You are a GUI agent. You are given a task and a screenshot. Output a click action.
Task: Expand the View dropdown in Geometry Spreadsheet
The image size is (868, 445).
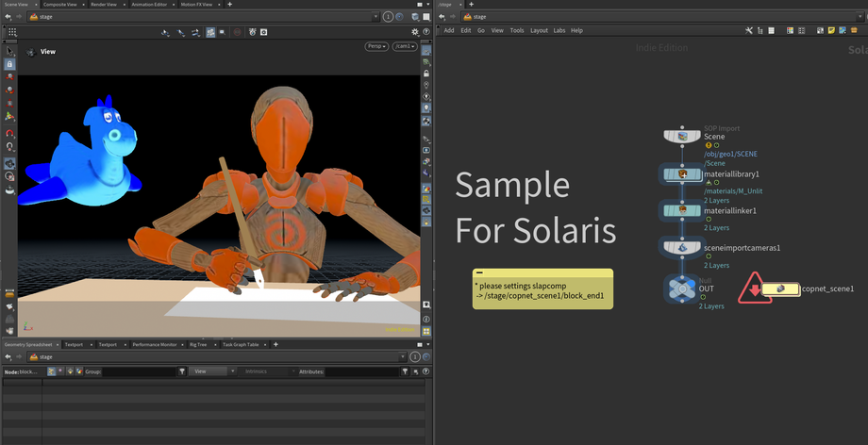click(x=212, y=371)
